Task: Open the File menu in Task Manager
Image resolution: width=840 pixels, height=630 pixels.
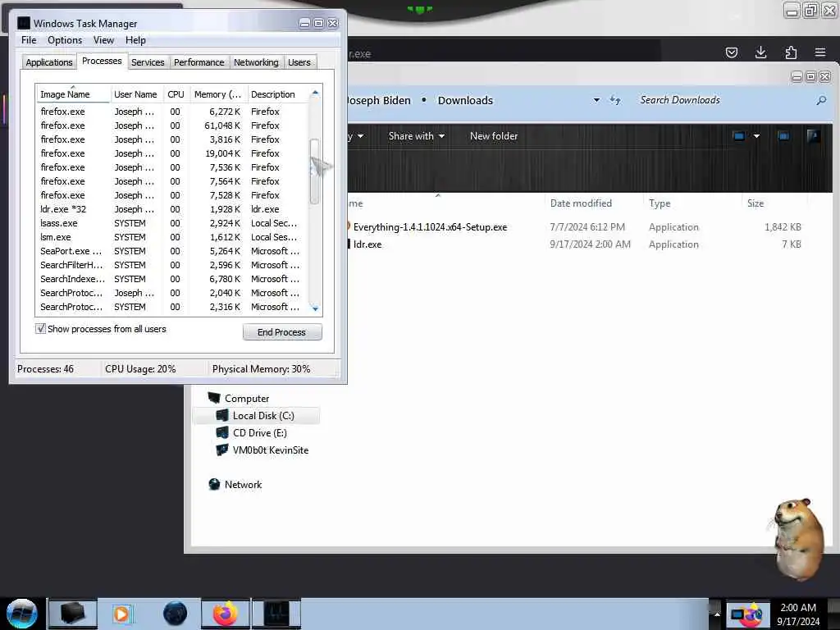Action: pyautogui.click(x=29, y=40)
